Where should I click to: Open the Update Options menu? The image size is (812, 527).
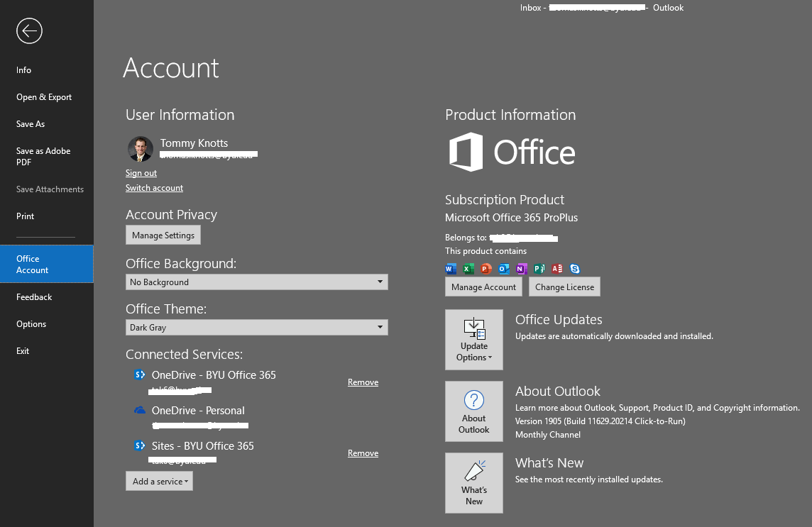474,340
